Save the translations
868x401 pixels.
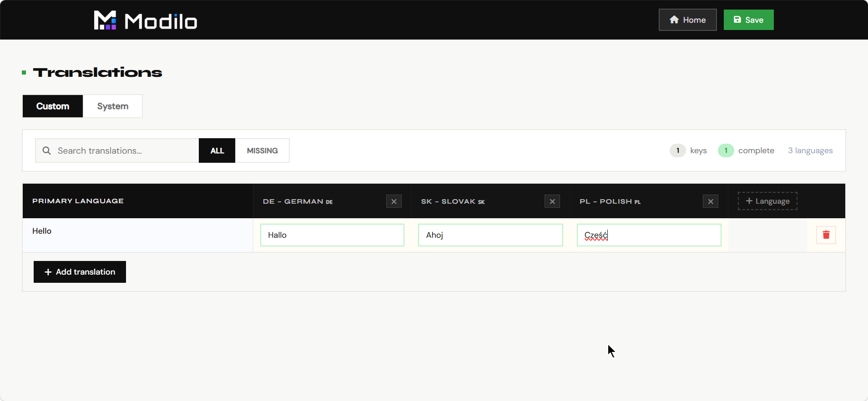(x=748, y=20)
